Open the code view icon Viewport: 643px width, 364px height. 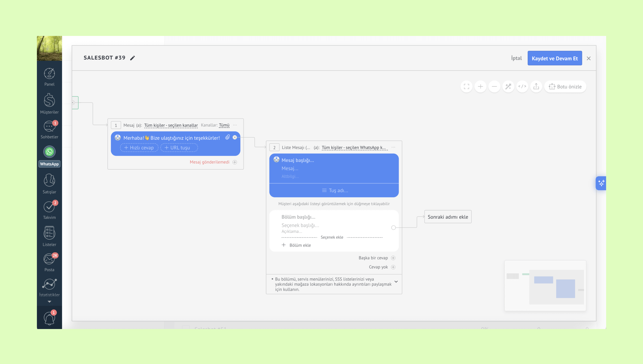(x=522, y=87)
